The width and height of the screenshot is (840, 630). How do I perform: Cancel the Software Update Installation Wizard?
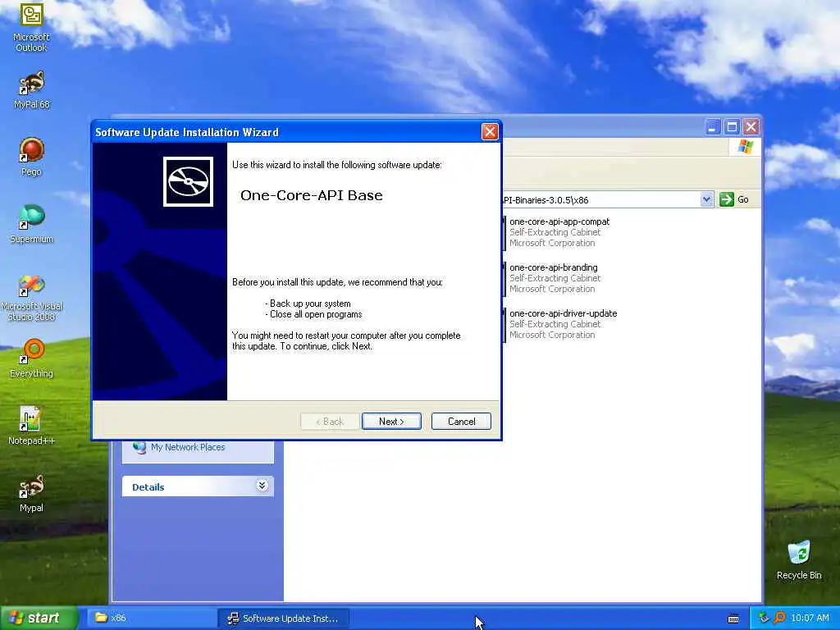[x=461, y=422]
